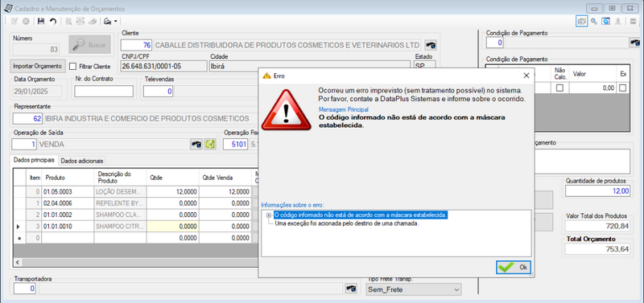Click the Buscar button

[90, 45]
